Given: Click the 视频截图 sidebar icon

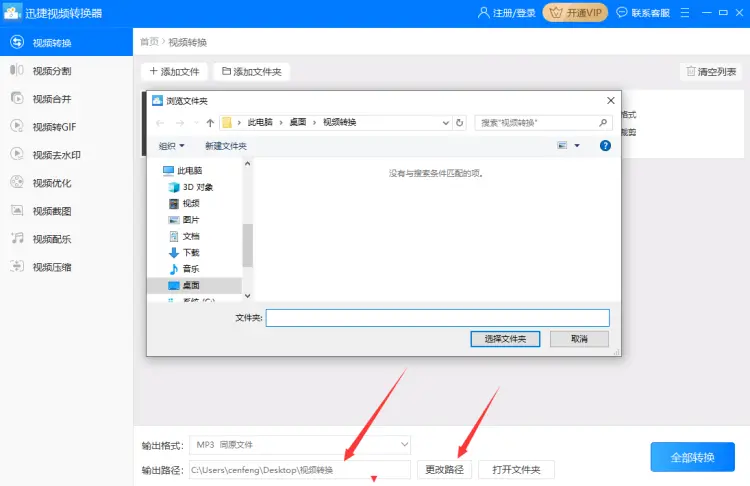Looking at the screenshot, I should 17,210.
